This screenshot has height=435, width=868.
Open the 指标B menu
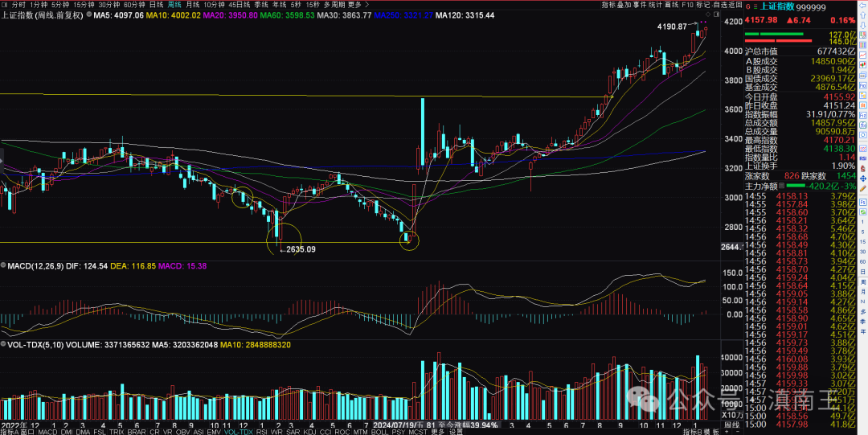click(693, 432)
